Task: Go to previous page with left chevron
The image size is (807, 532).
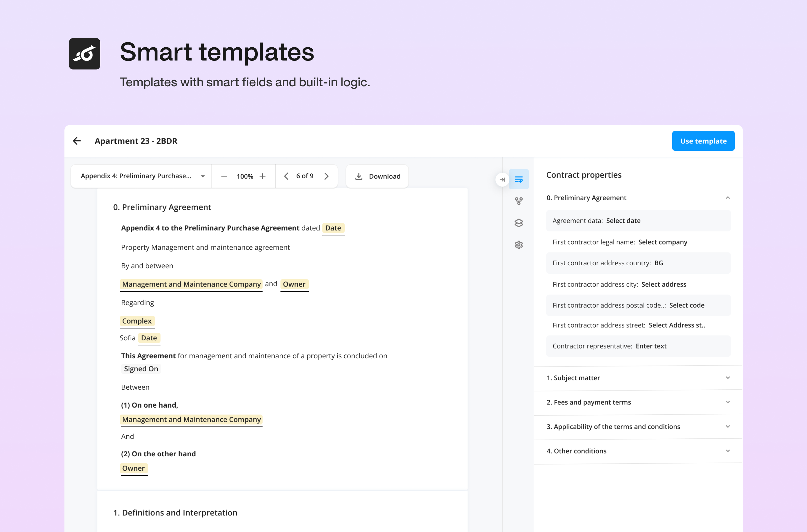Action: 286,176
